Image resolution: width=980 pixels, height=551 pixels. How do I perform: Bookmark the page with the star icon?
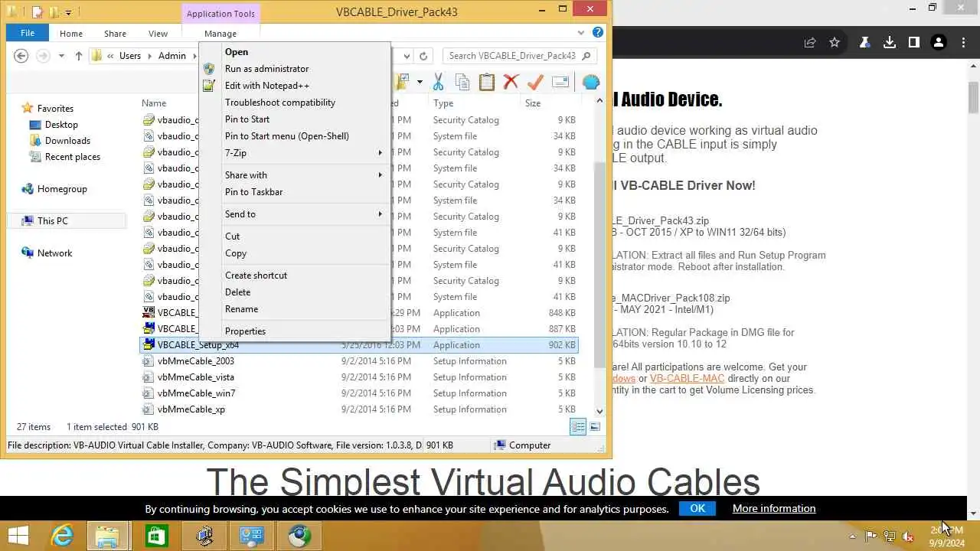tap(835, 43)
